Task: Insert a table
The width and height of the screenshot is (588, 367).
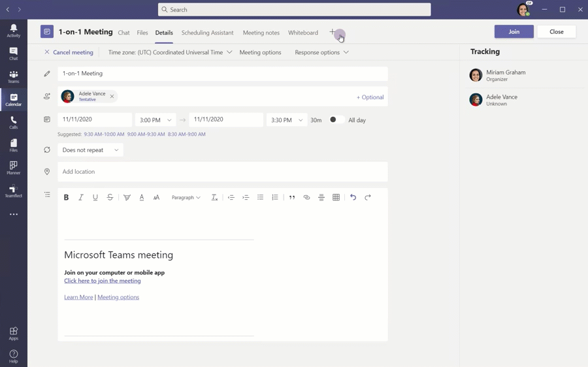Action: (336, 197)
